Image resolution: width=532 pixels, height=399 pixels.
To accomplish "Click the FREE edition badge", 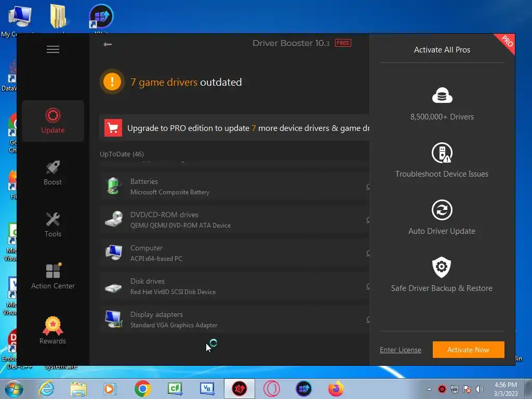I will [343, 43].
